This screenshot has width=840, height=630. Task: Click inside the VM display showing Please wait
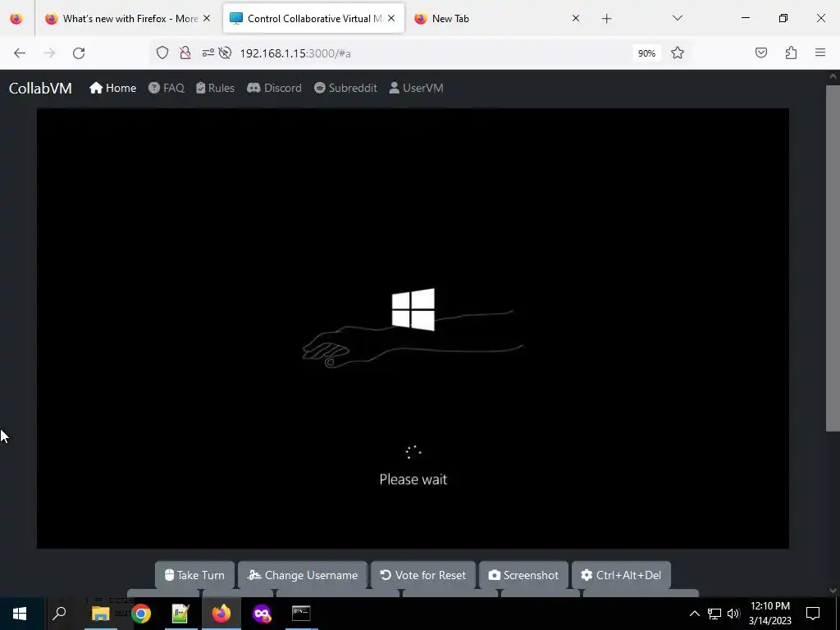pyautogui.click(x=413, y=328)
